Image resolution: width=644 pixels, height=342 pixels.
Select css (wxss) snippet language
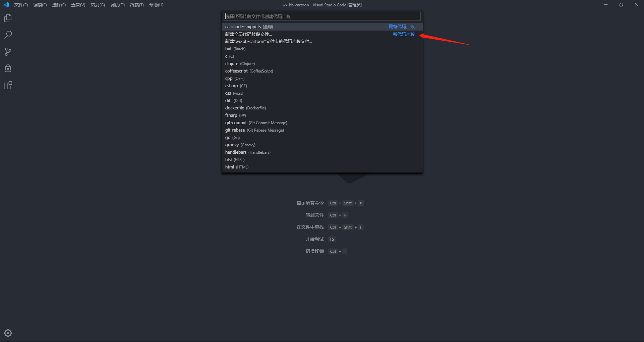point(322,93)
